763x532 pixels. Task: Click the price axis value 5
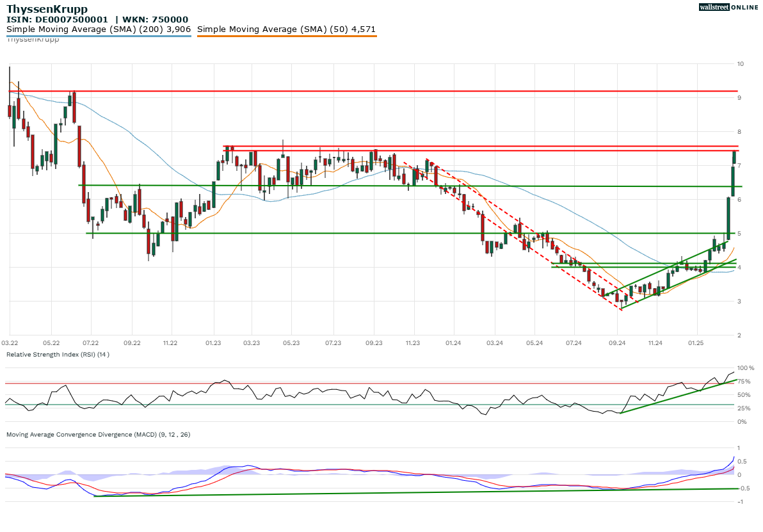[739, 234]
